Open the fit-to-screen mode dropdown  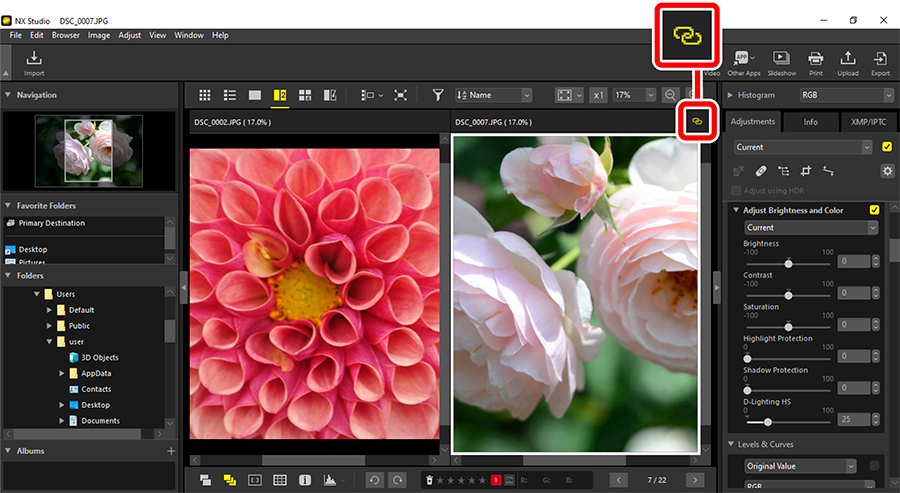[569, 95]
